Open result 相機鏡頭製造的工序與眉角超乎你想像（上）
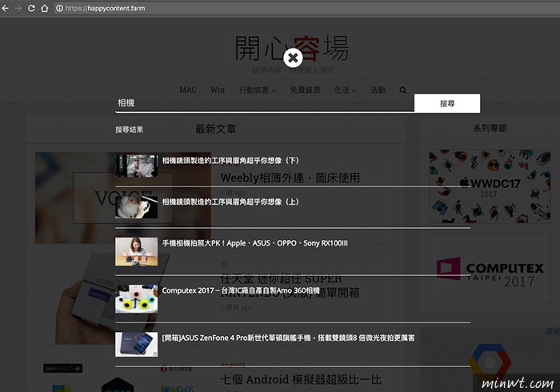 230,202
